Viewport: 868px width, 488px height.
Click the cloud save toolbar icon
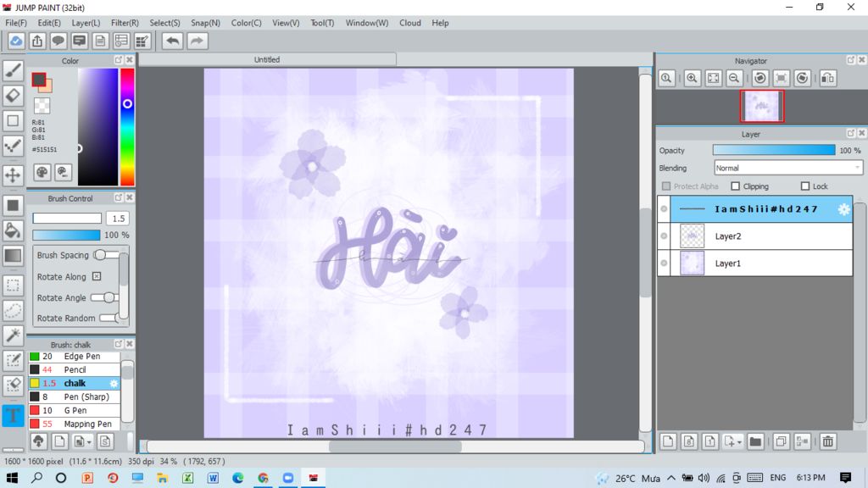pyautogui.click(x=16, y=41)
